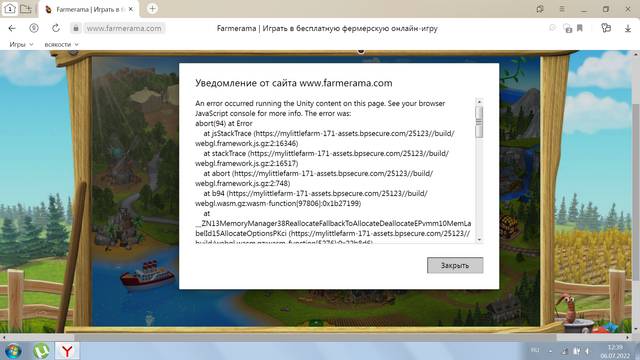The image size is (640, 360).
Task: Go back with the back arrow
Action: (12, 28)
